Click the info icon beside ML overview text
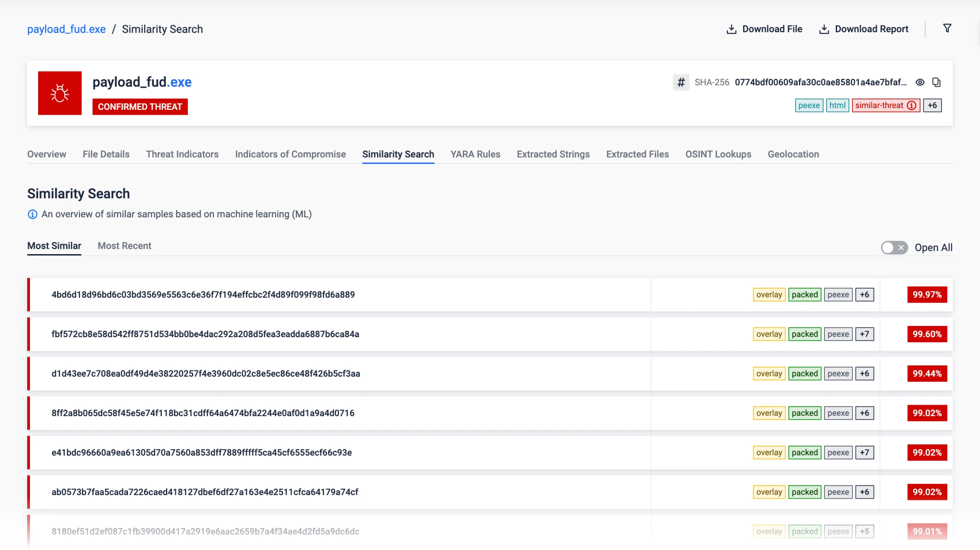The width and height of the screenshot is (980, 550). click(x=33, y=214)
